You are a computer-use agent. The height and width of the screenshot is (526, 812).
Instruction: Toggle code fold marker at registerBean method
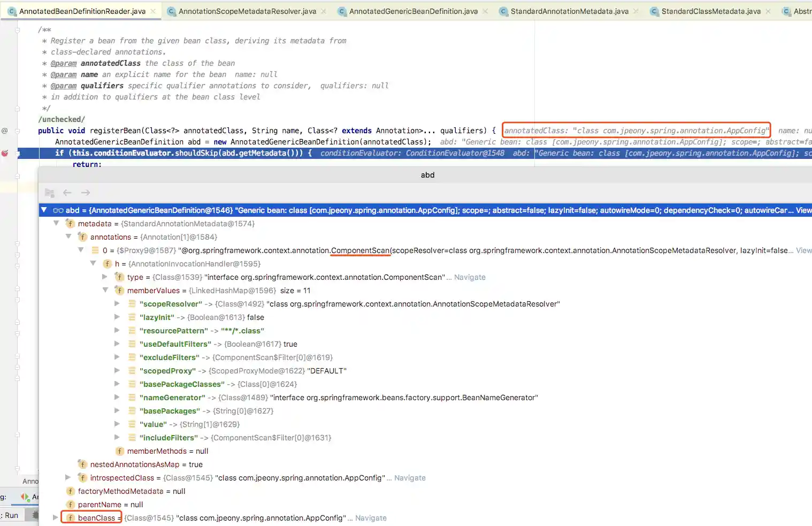point(18,131)
